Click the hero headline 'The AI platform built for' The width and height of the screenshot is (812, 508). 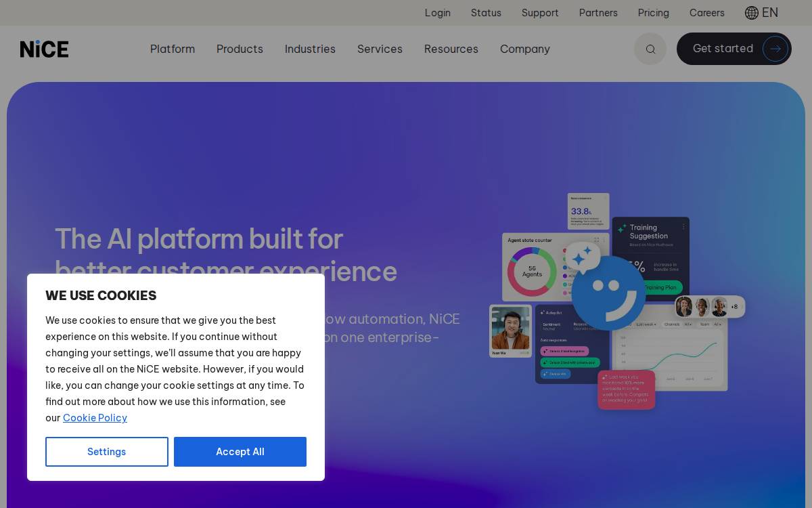pyautogui.click(x=199, y=239)
